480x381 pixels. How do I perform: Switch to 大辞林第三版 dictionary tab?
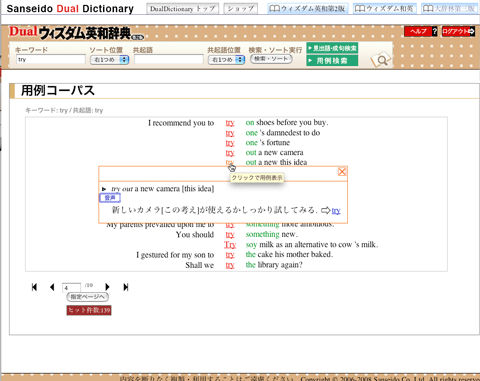pyautogui.click(x=449, y=9)
